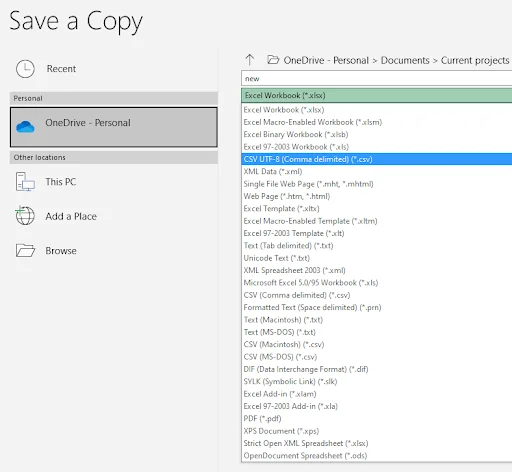Go up one folder level arrow
This screenshot has height=472, width=512.
pyautogui.click(x=250, y=60)
